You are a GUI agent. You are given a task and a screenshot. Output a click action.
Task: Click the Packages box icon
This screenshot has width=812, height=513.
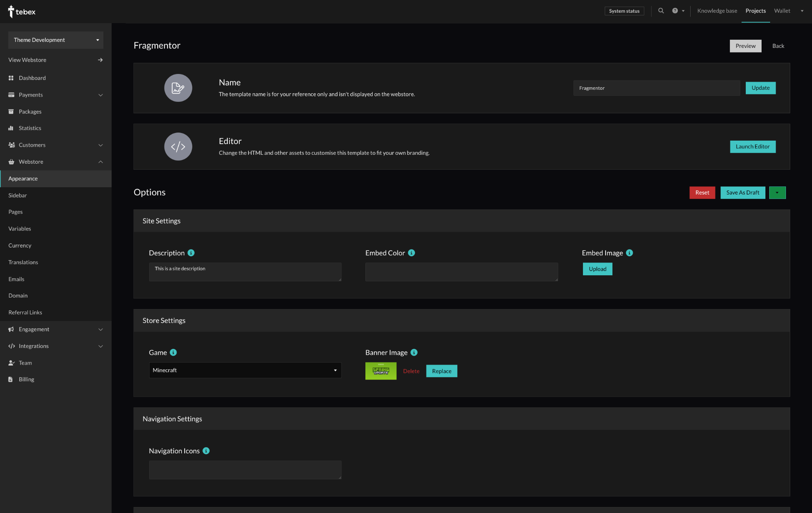[11, 112]
